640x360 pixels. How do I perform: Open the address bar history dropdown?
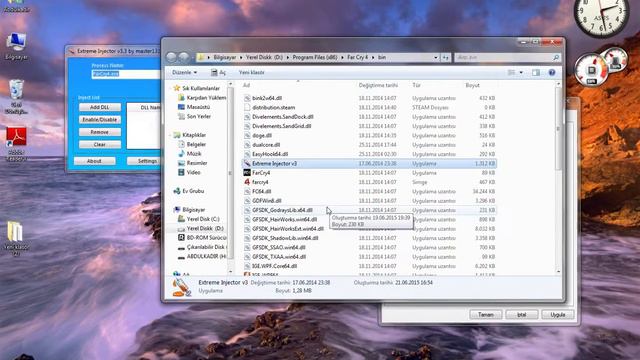(x=436, y=58)
